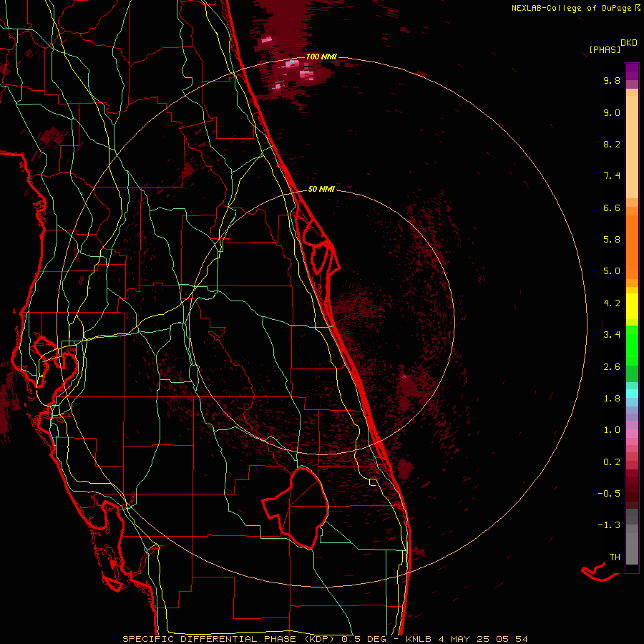Select the 8.2 scale value
Screen dimensions: 644x644
tap(612, 144)
